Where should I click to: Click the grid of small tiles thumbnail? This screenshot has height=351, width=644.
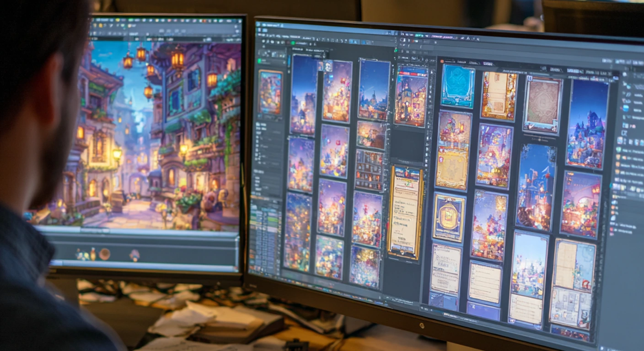point(369,170)
